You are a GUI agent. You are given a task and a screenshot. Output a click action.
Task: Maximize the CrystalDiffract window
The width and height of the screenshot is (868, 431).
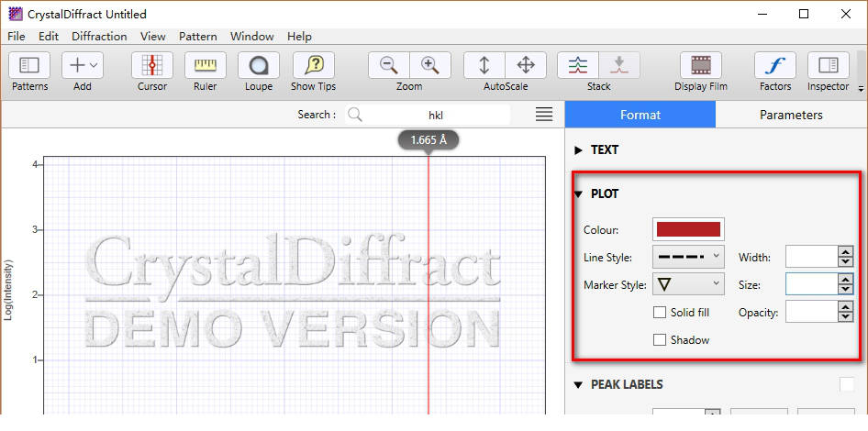[804, 14]
